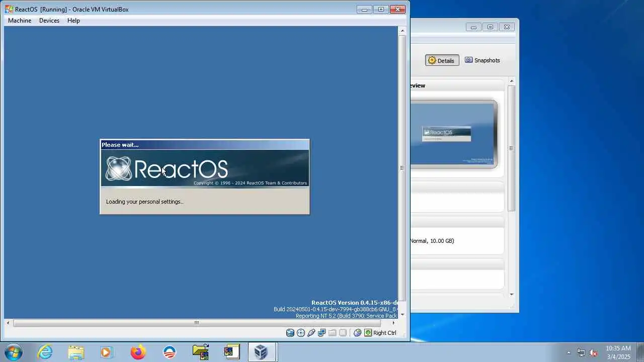This screenshot has height=362, width=644.
Task: Click the hard disk activity indicator icon
Action: coord(290,333)
